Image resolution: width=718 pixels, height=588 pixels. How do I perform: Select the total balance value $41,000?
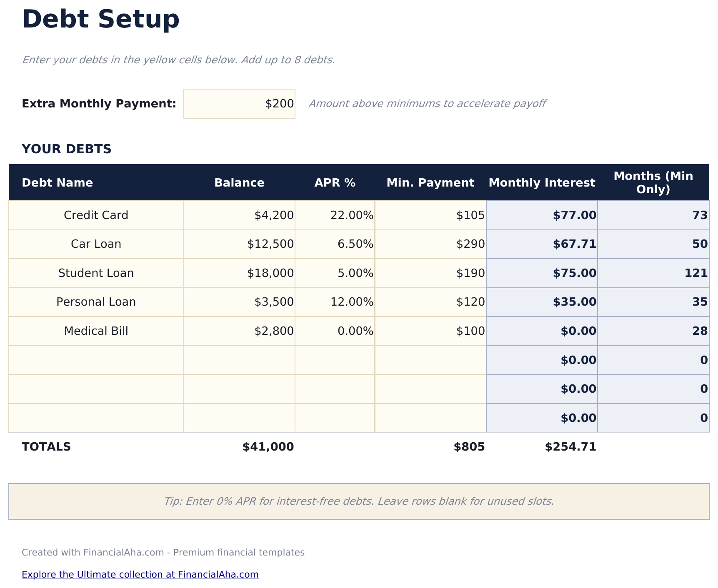point(268,446)
